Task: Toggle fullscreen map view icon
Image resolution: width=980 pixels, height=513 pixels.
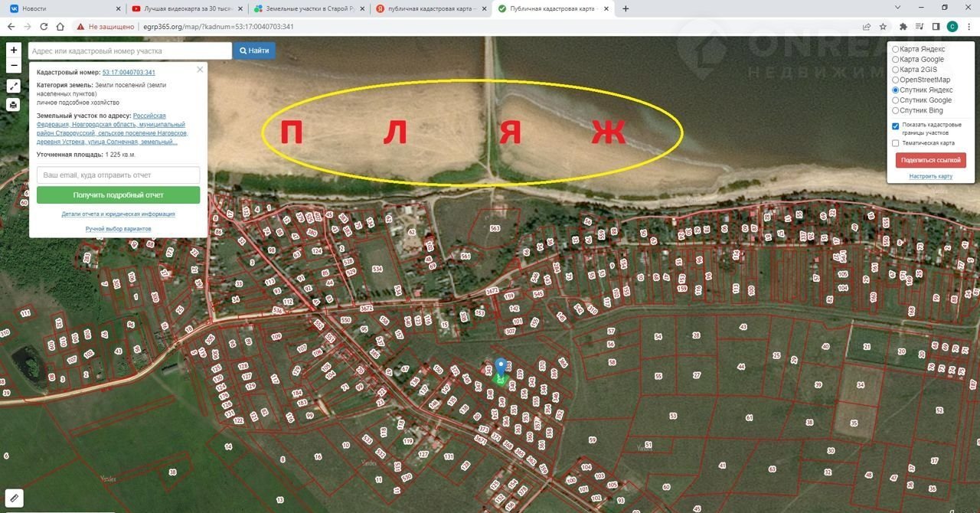Action: [14, 86]
